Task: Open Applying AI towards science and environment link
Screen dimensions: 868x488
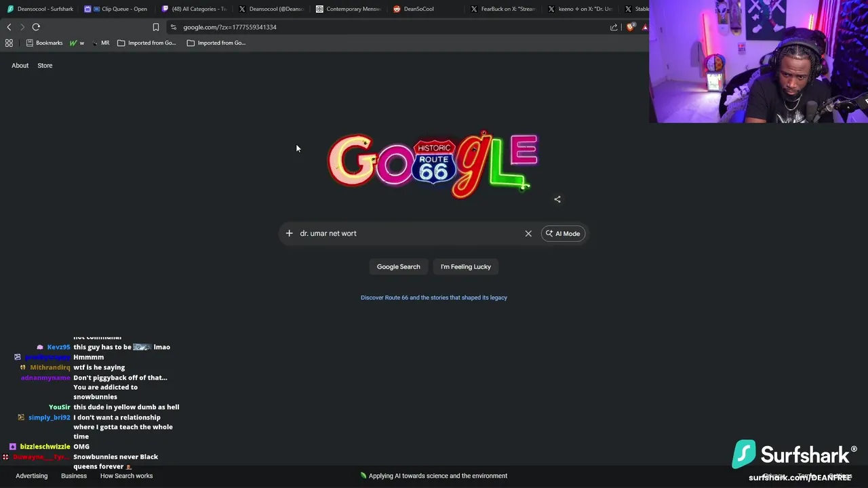Action: click(x=434, y=476)
